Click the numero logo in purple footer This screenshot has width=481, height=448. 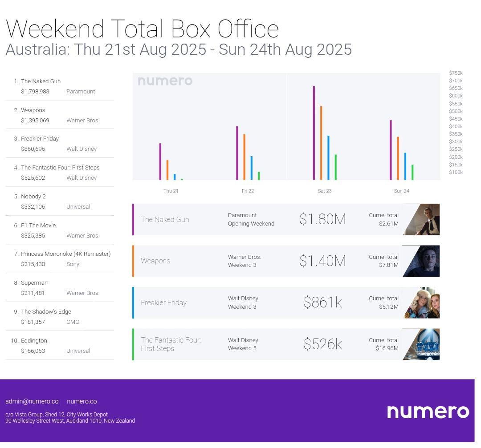coord(428,412)
